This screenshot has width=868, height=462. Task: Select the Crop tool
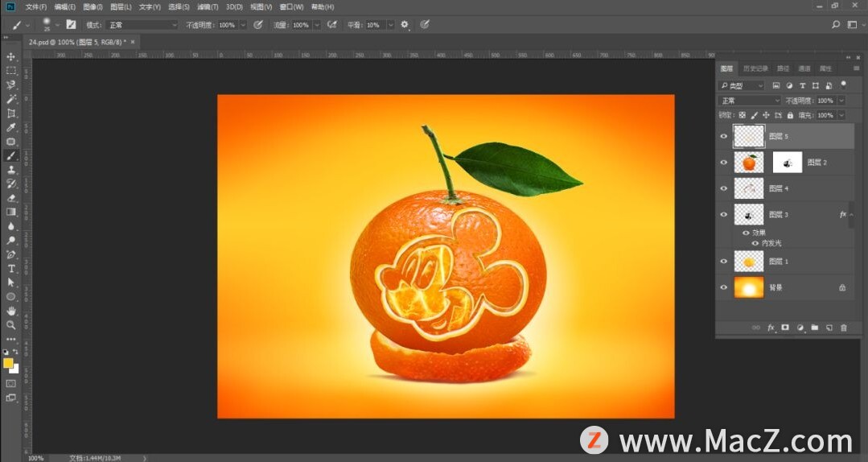point(10,113)
